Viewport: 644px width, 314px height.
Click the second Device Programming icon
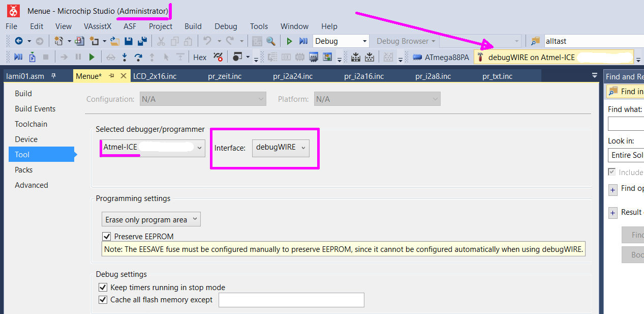tap(370, 57)
